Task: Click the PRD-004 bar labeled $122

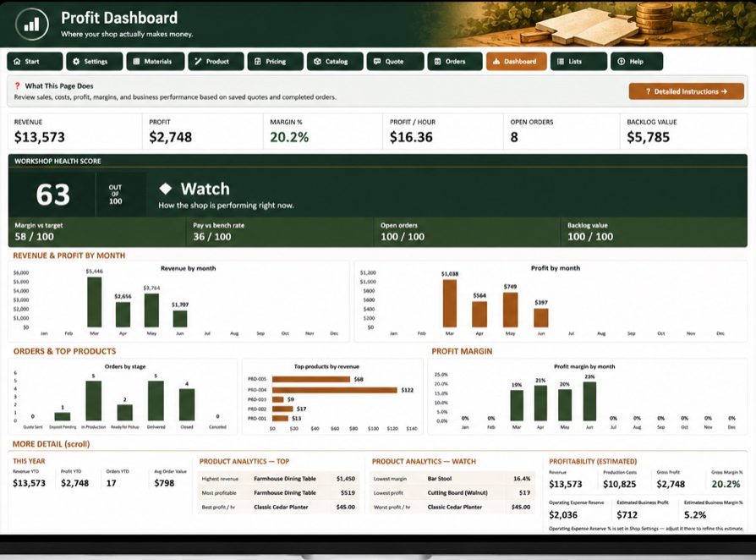Action: (335, 390)
